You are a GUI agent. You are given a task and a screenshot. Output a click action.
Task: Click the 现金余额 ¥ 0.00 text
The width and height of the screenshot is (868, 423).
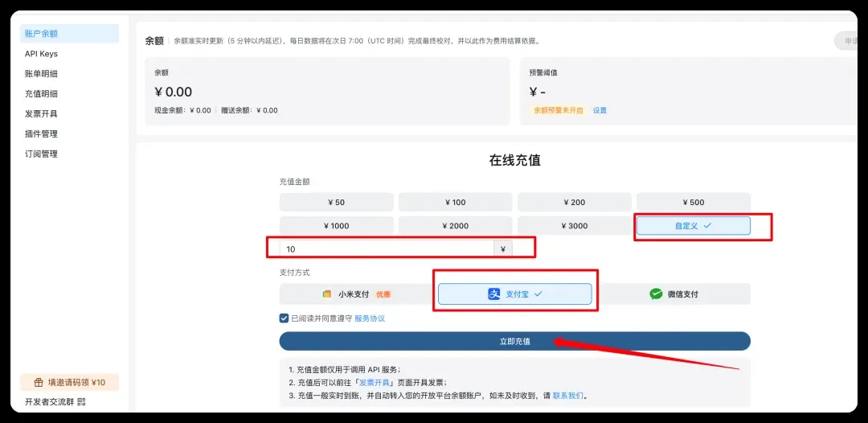(x=182, y=110)
